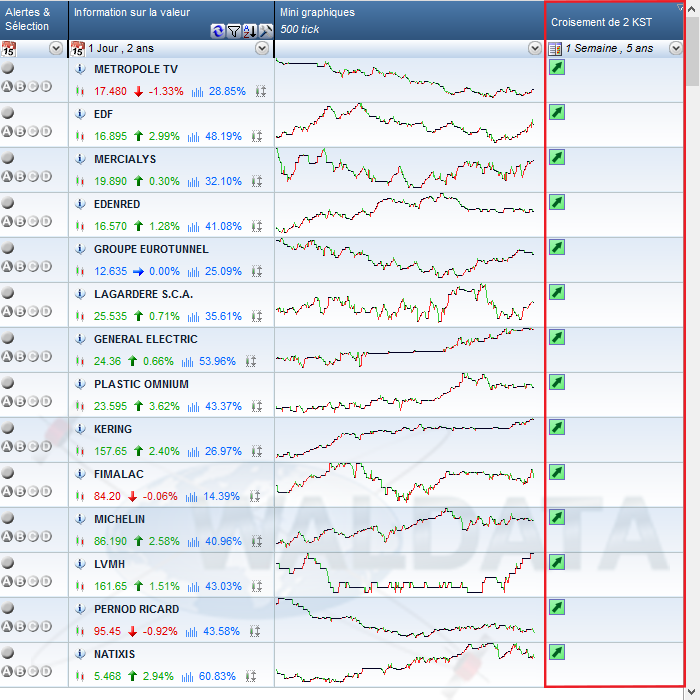
Task: Click candlestick chart icon for GENERAL ELECTRIC
Action: tap(80, 361)
